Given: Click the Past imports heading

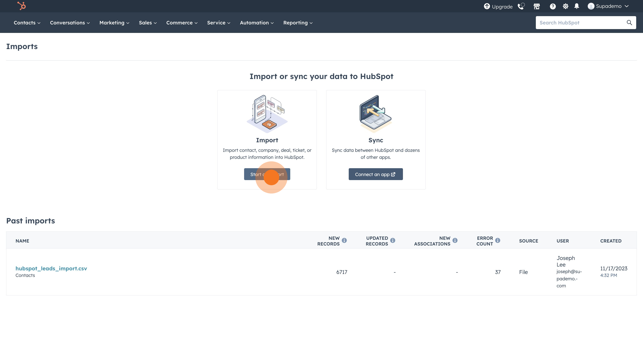Looking at the screenshot, I should [31, 221].
